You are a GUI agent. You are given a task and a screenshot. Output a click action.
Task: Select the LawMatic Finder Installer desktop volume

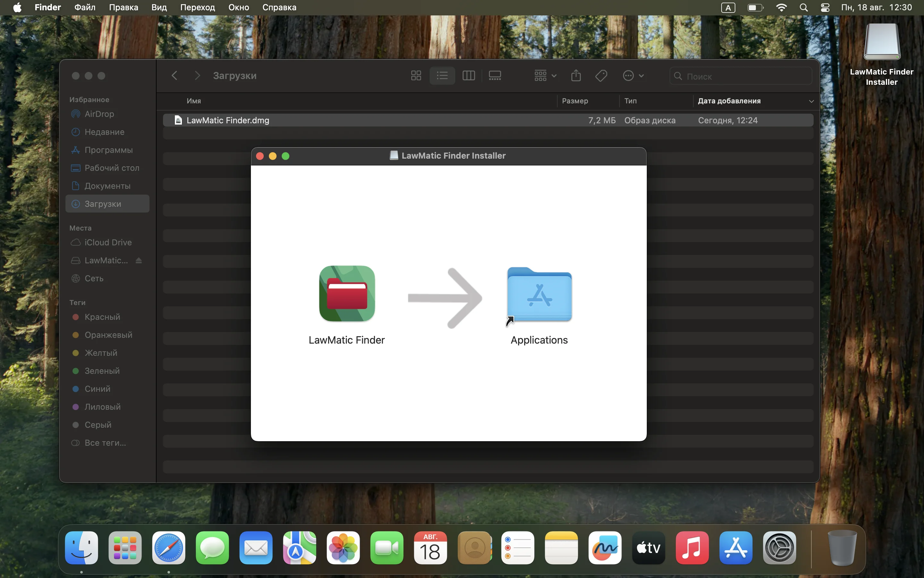882,42
